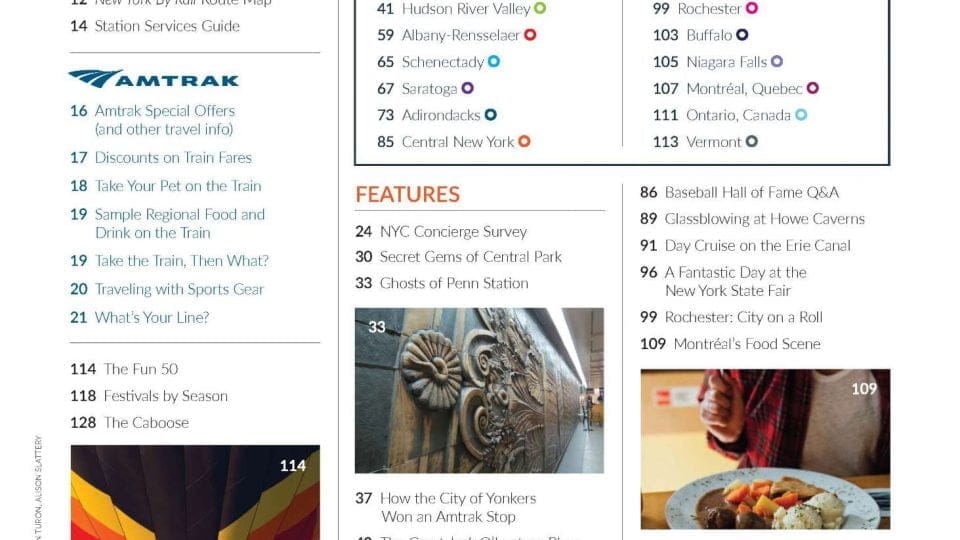Click the plated meal photo labeled 109
This screenshot has width=960, height=540.
pyautogui.click(x=765, y=449)
